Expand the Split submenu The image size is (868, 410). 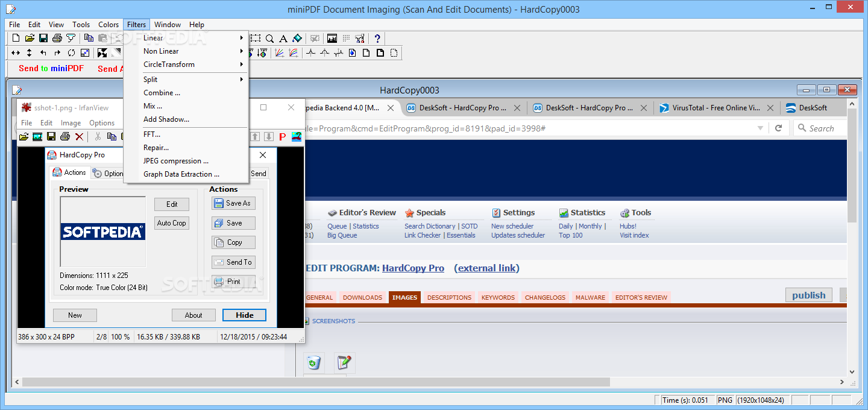(x=186, y=80)
